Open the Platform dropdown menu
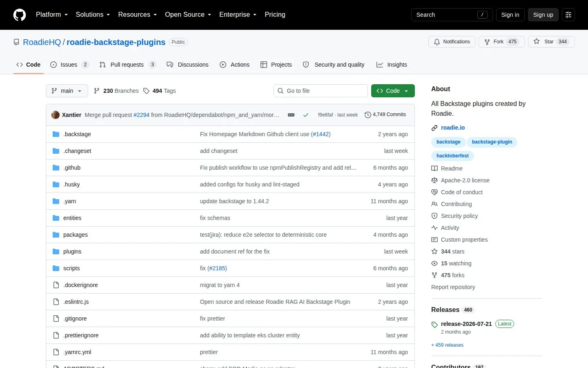 click(x=52, y=15)
